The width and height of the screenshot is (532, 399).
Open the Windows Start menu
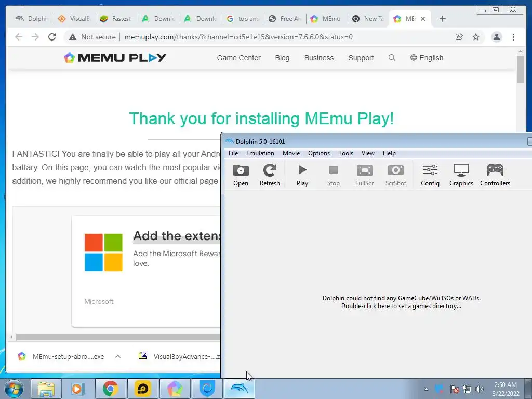click(x=14, y=389)
